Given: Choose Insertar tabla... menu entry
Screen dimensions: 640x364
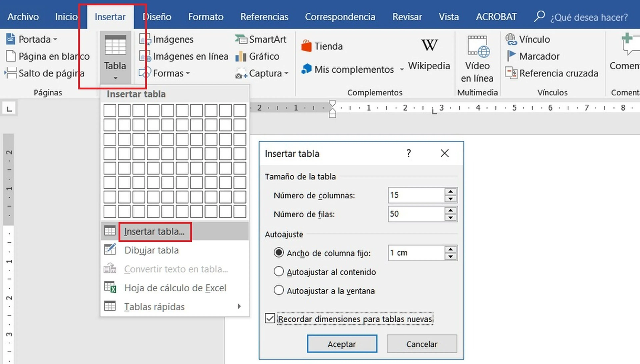Looking at the screenshot, I should [x=175, y=231].
